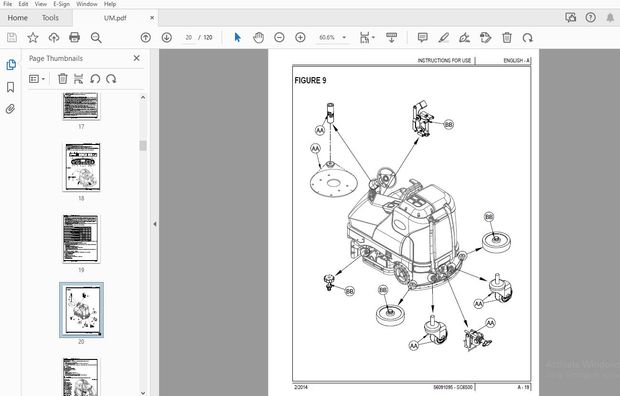Click the print pages icon in thumbnails panel

tap(79, 79)
